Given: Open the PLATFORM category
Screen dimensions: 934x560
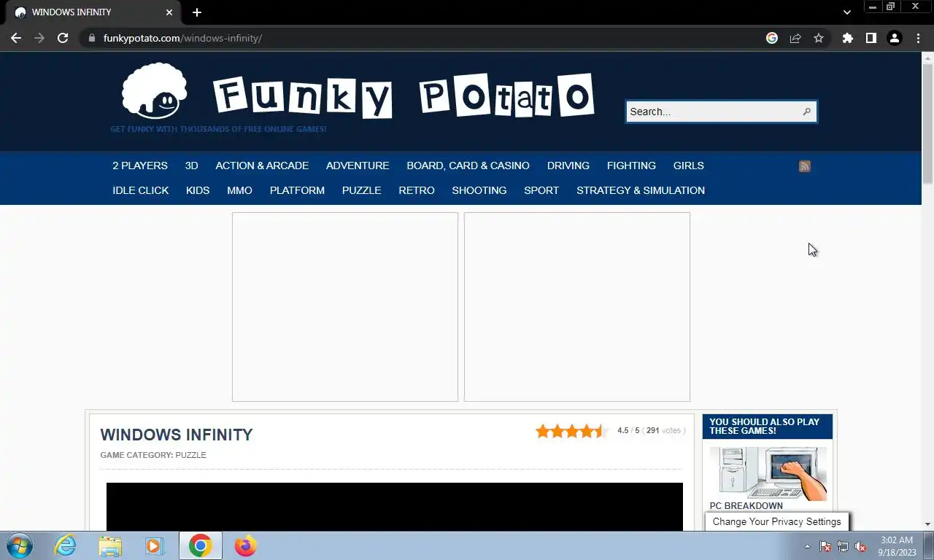Looking at the screenshot, I should pos(297,190).
